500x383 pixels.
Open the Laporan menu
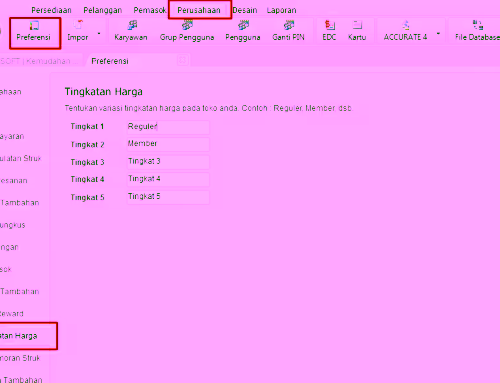click(x=281, y=10)
